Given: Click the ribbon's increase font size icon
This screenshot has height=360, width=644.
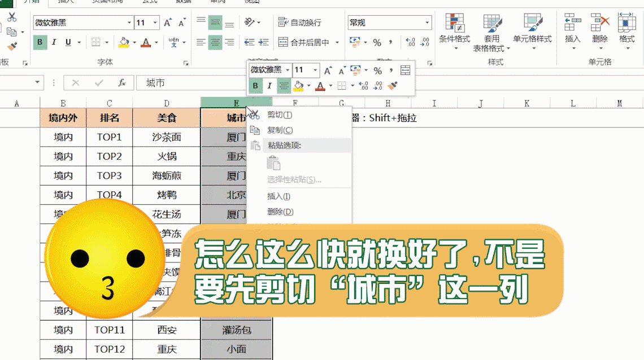Looking at the screenshot, I should (x=168, y=23).
